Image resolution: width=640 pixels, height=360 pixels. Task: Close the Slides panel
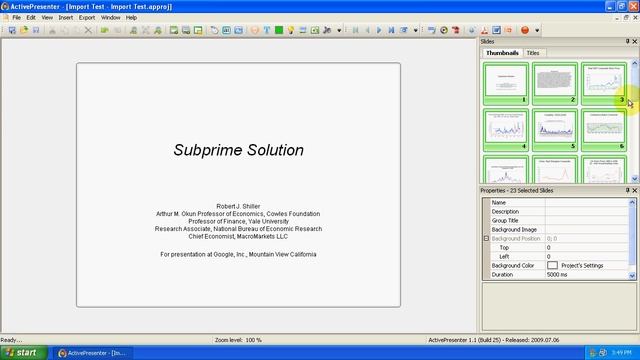[x=635, y=42]
